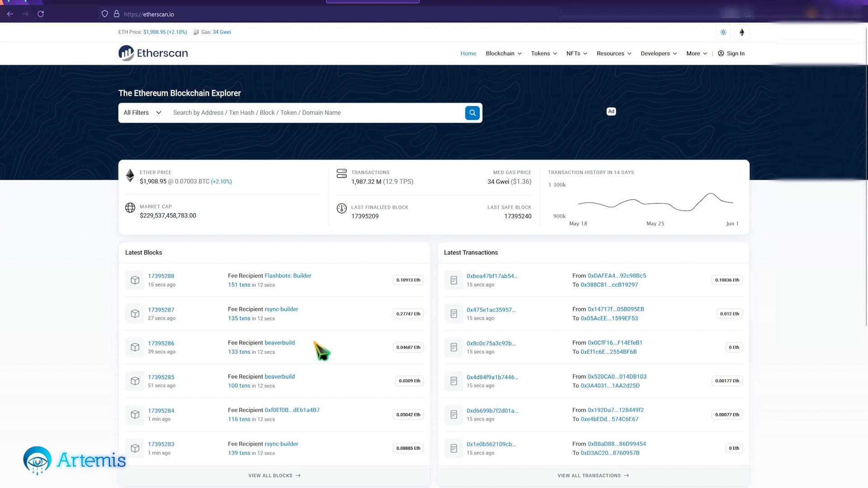
Task: Click the browser reload icon
Action: 41,14
